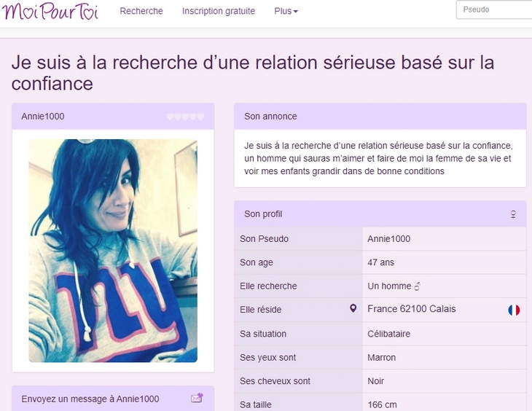Image resolution: width=532 pixels, height=411 pixels.
Task: Click the Annie1000 name in photo header
Action: (43, 117)
